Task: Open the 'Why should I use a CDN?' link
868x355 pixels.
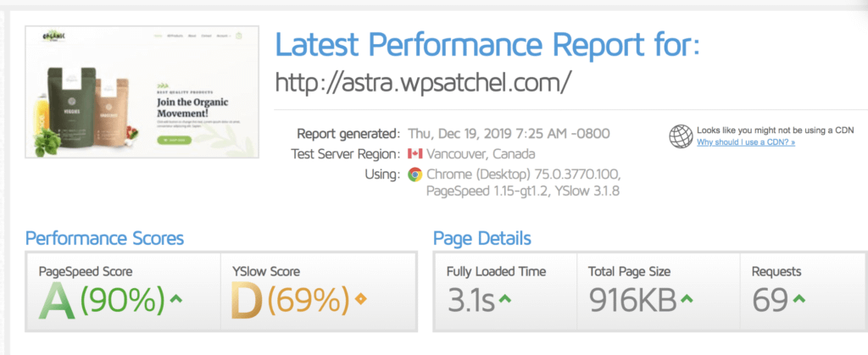Action: click(746, 142)
